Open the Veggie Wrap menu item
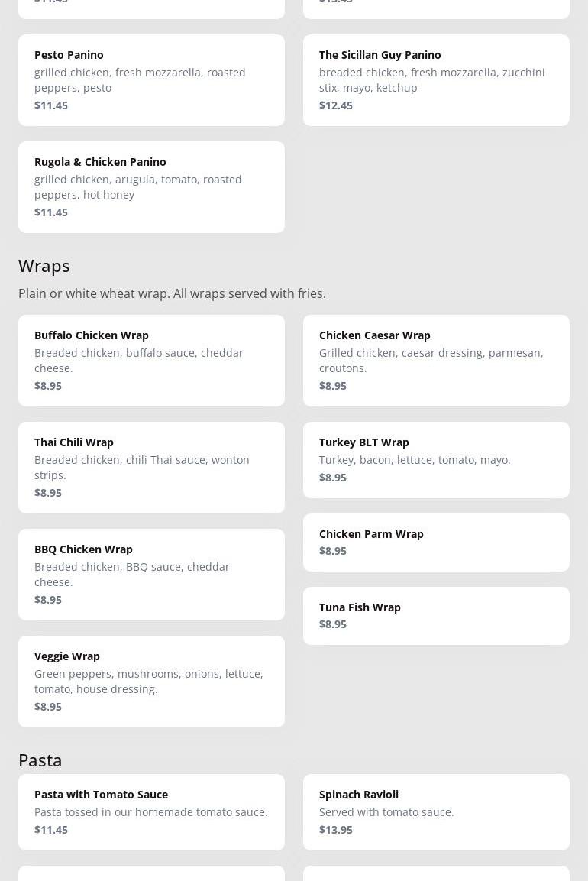The width and height of the screenshot is (588, 881). [151, 681]
